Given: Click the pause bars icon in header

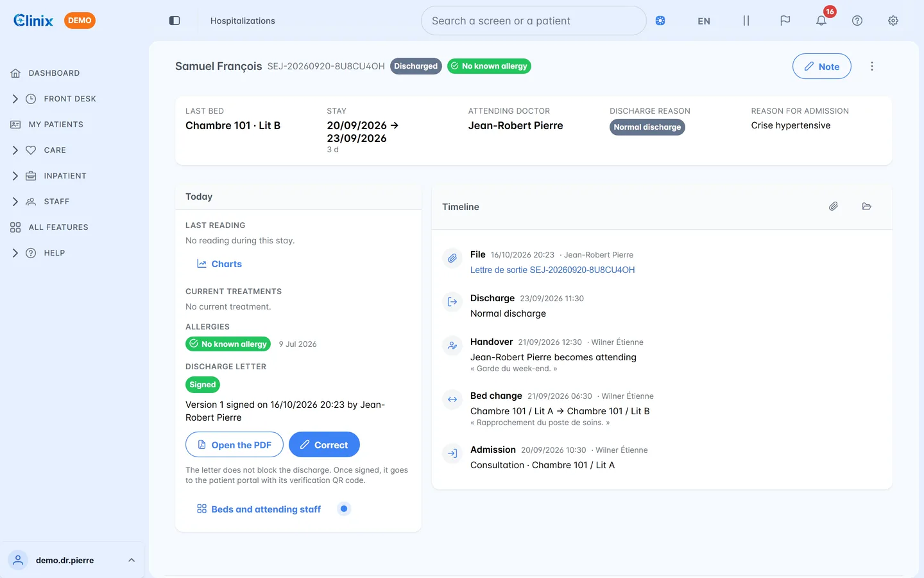Looking at the screenshot, I should (x=746, y=21).
